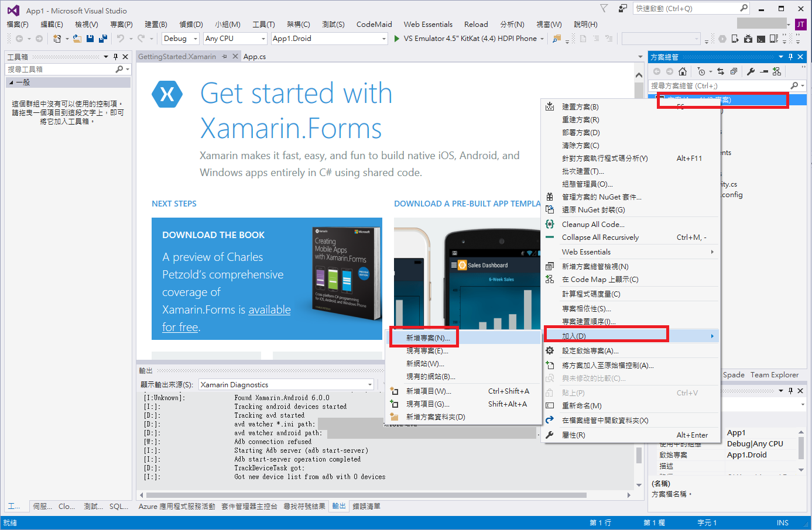The width and height of the screenshot is (812, 530).
Task: Click the JT user account badge
Action: (x=800, y=24)
